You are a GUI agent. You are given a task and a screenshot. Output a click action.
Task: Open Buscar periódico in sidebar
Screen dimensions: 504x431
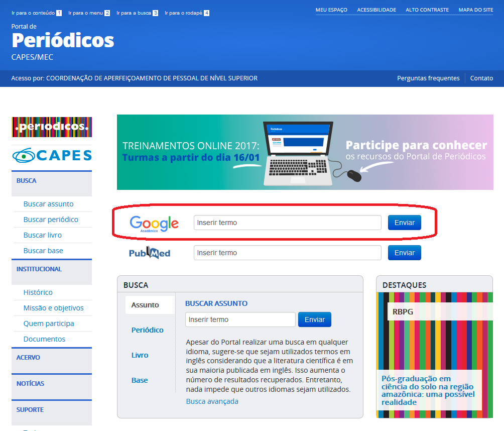[x=51, y=220]
